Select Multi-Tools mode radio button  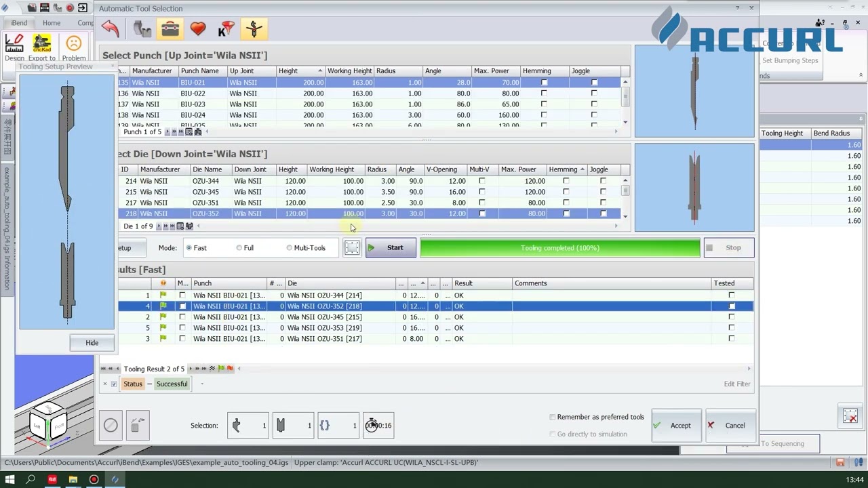pos(290,248)
